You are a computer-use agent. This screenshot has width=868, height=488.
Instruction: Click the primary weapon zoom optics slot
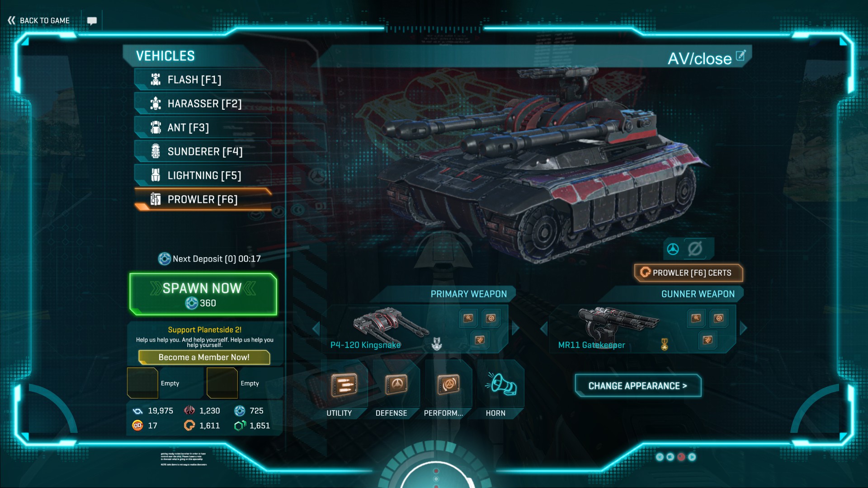468,318
